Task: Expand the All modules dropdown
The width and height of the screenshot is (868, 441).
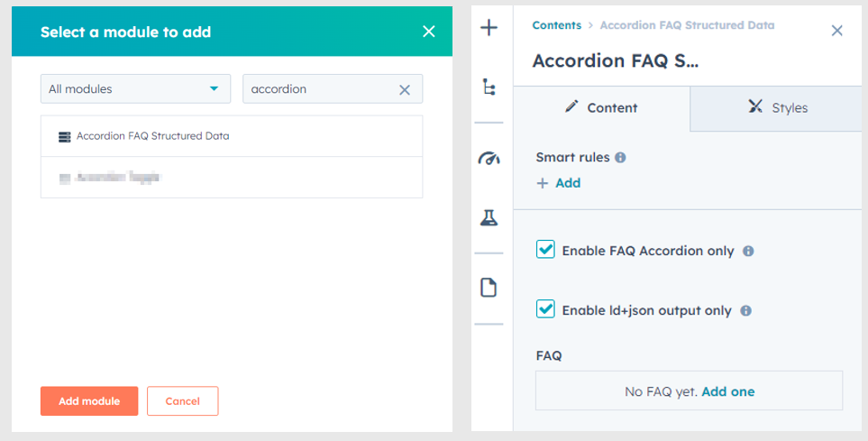Action: tap(135, 88)
